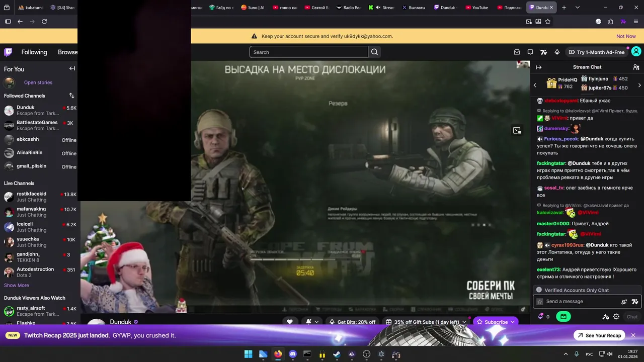Open the browser hamburger menu
This screenshot has width=644, height=362.
tap(636, 22)
